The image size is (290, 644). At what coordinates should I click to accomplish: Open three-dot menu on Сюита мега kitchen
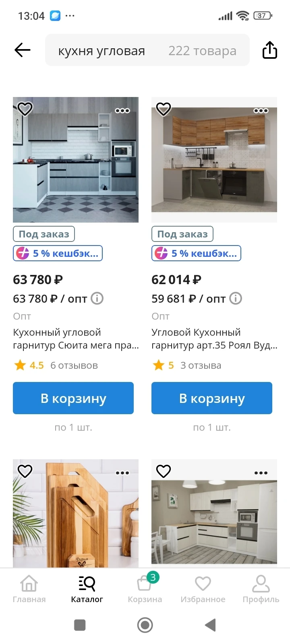coord(122,111)
